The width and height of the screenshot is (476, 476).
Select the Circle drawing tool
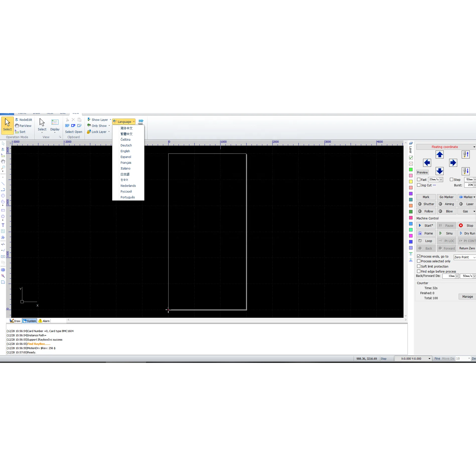click(3, 196)
